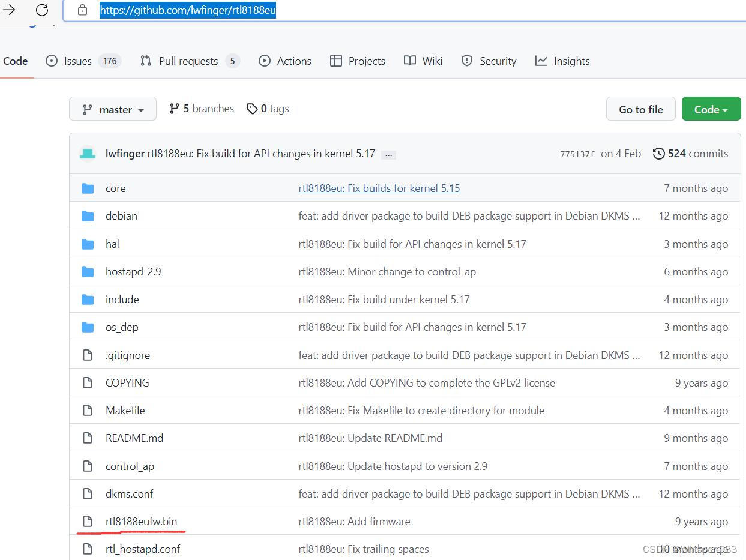Open the rtl8188eufw.bin firmware file
The image size is (746, 560).
coord(142,522)
